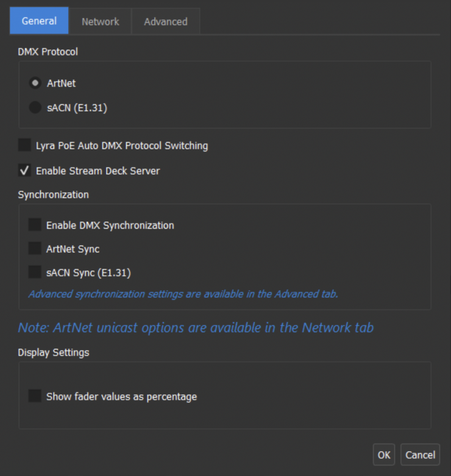Viewport: 451px width, 476px height.
Task: Click the "Enable Stream Deck Server" label text
Action: pyautogui.click(x=98, y=171)
